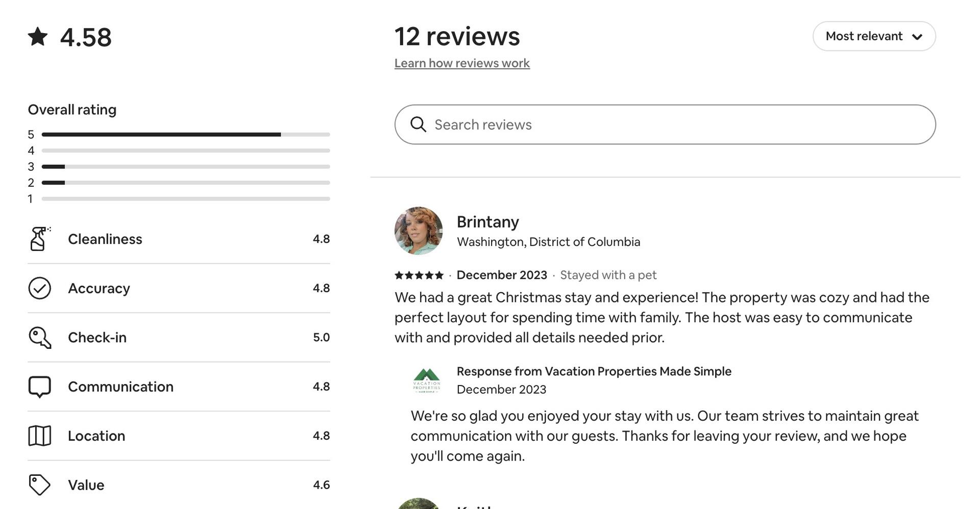This screenshot has height=509, width=980.
Task: Click the 12 reviews heading
Action: point(457,36)
